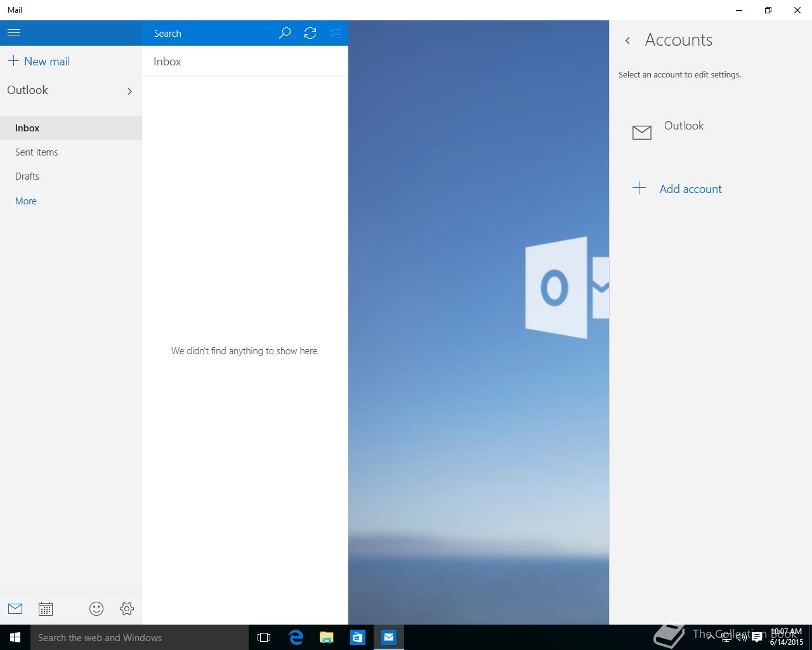Sync the mailbox with the refresh icon
812x650 pixels.
[x=310, y=33]
